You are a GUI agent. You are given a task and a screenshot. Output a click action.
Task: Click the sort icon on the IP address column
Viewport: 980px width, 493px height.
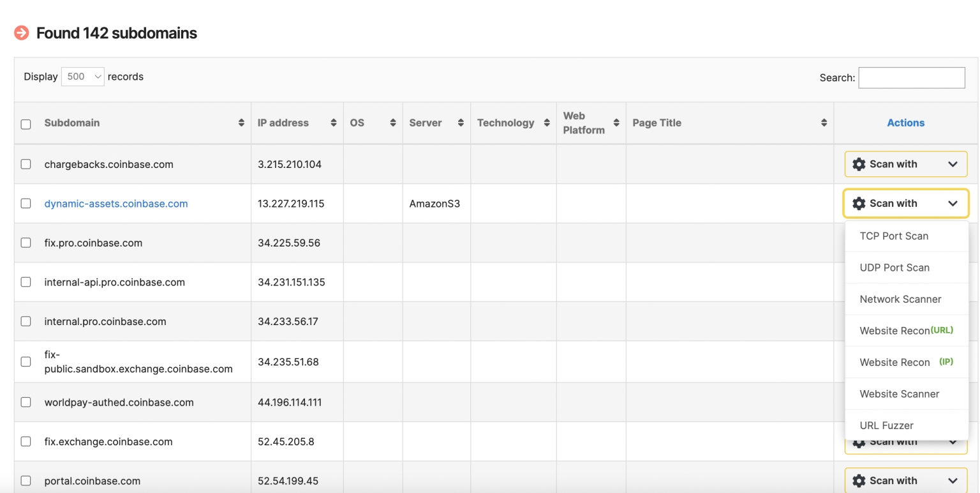332,123
